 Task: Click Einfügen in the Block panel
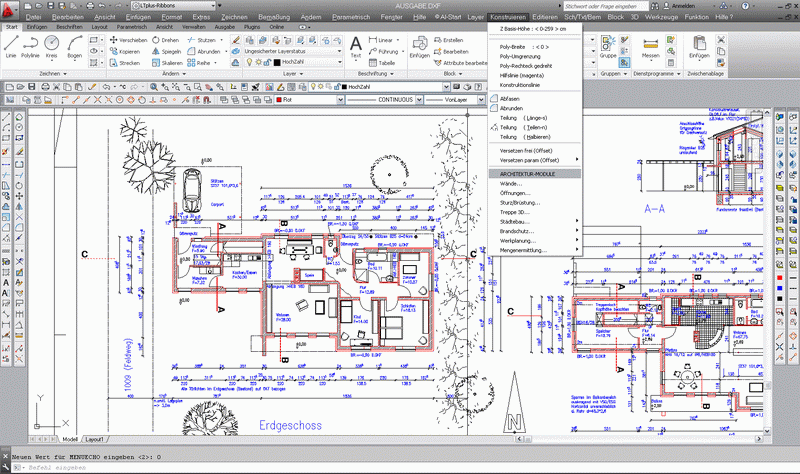(x=419, y=47)
